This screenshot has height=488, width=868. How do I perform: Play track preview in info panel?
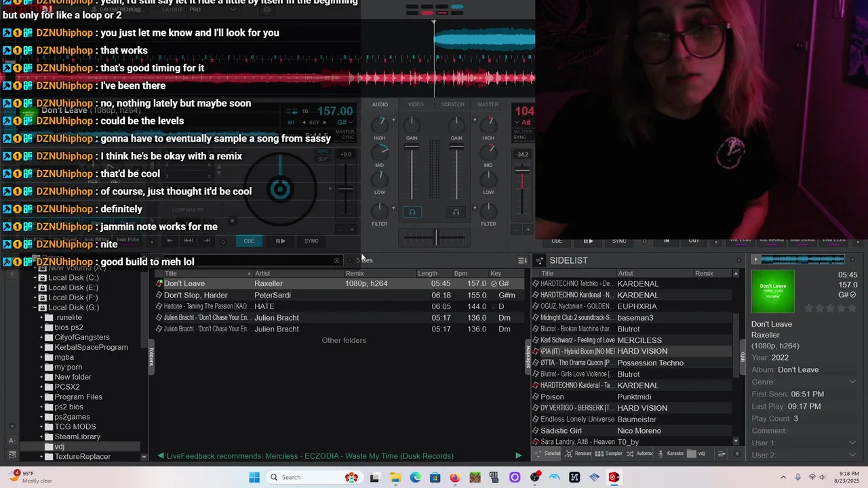[x=755, y=260]
